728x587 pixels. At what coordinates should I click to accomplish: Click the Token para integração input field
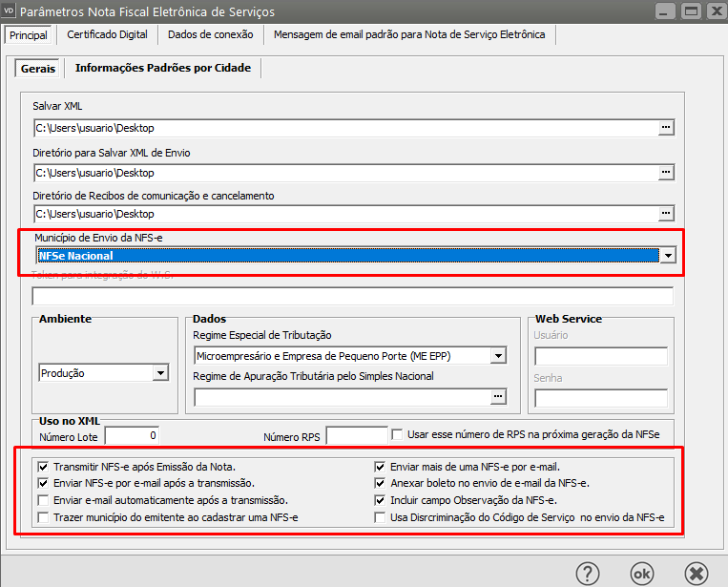tap(352, 296)
